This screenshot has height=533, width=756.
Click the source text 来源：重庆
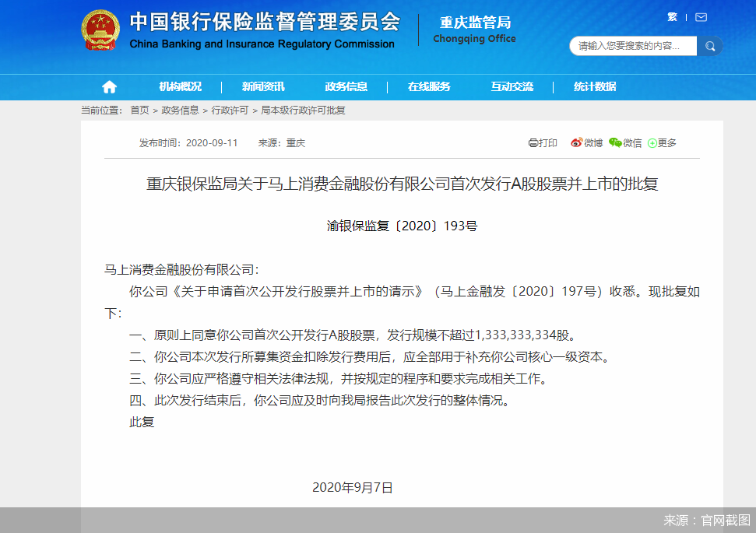pos(282,143)
